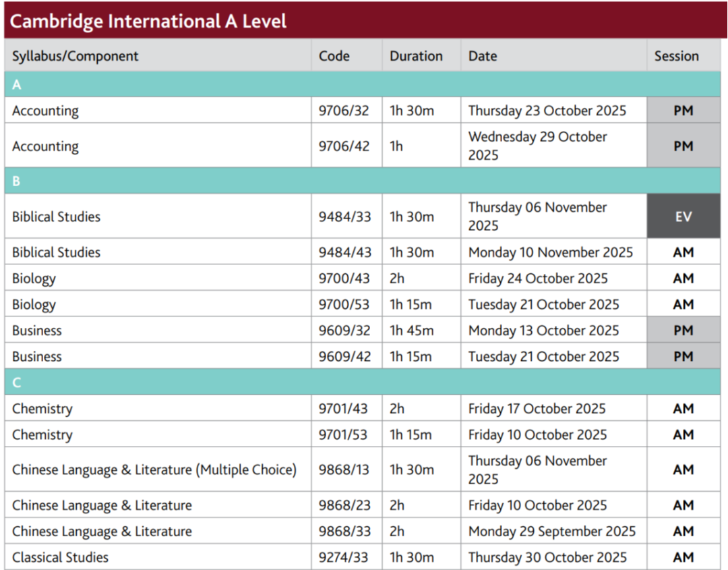The image size is (728, 570).
Task: Click the section heading letter 'C'
Action: click(x=16, y=382)
